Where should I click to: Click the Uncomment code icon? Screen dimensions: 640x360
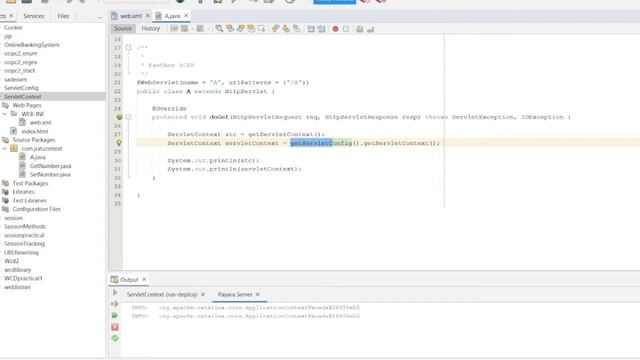point(371,29)
